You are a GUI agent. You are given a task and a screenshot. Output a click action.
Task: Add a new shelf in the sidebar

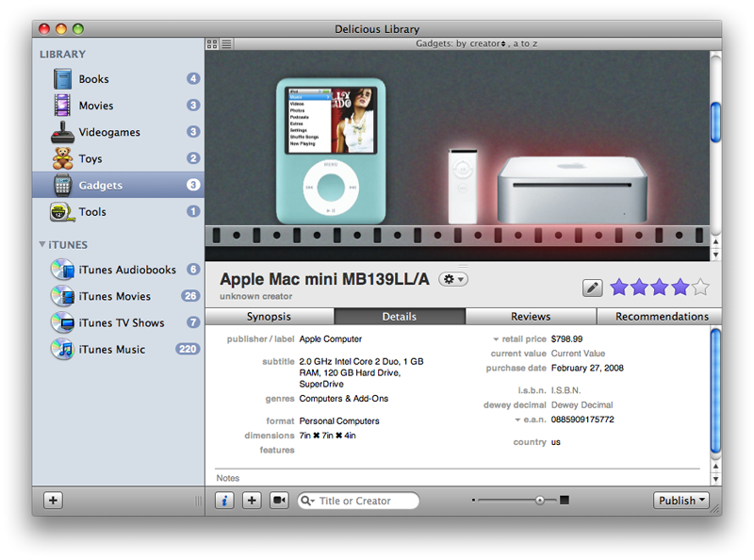[53, 501]
